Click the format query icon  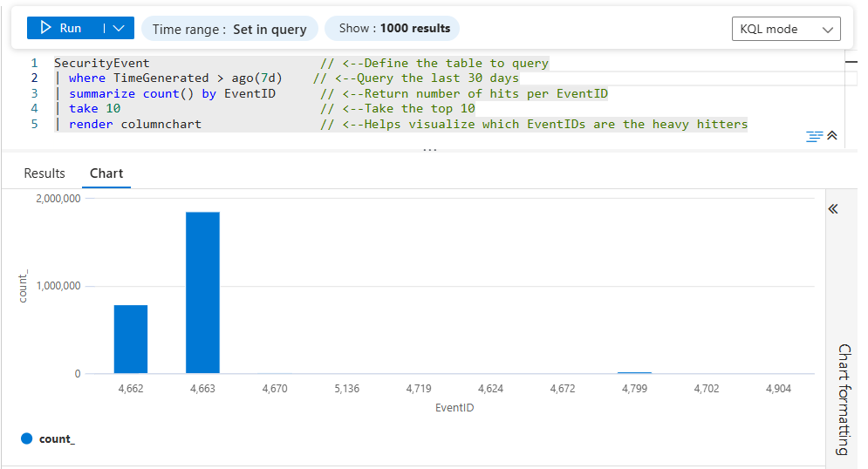(814, 136)
